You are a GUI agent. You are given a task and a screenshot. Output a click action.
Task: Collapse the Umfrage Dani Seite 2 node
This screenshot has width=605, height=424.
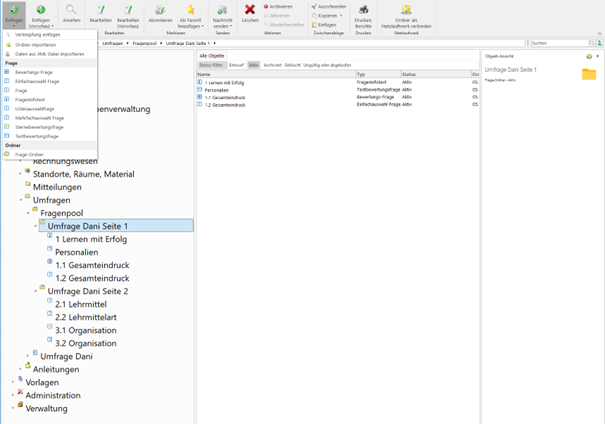tap(35, 291)
